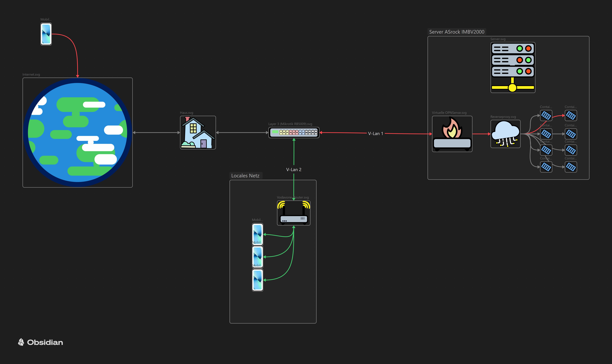Select bottom container in the column nearest Reverseproxy
Viewport: 612px width, 364px height.
point(546,167)
